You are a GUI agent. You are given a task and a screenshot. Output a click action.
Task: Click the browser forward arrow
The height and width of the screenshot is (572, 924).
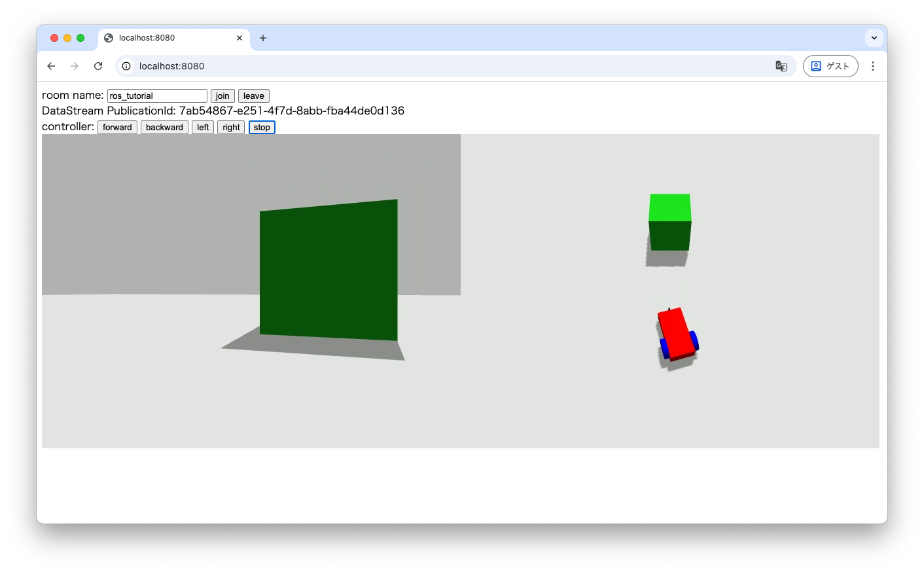75,66
